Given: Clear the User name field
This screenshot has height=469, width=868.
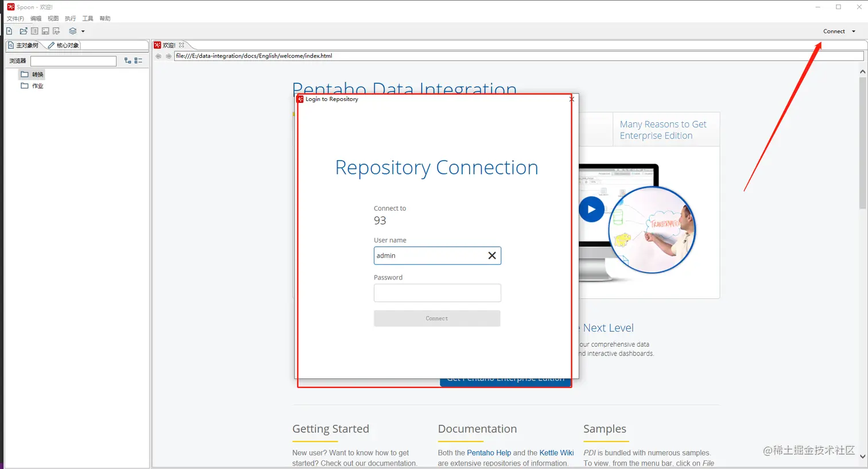Looking at the screenshot, I should point(492,255).
